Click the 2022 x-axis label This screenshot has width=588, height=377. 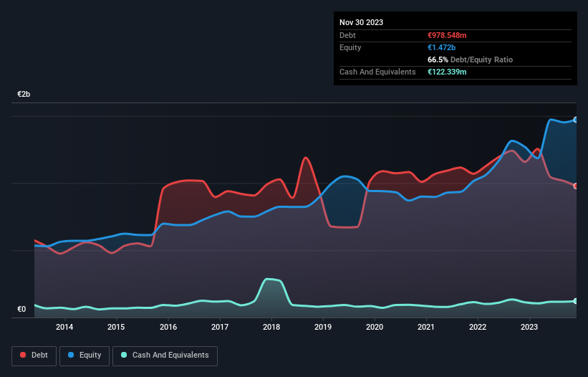(x=478, y=327)
